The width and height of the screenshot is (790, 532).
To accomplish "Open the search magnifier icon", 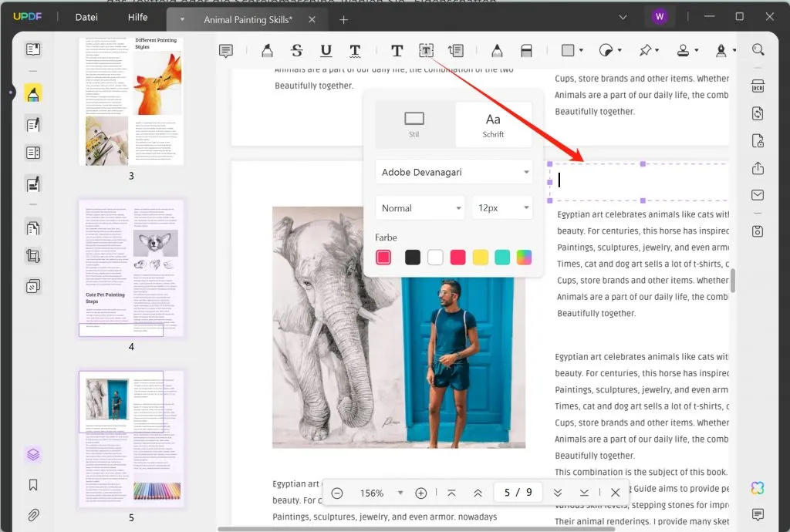I will click(758, 49).
